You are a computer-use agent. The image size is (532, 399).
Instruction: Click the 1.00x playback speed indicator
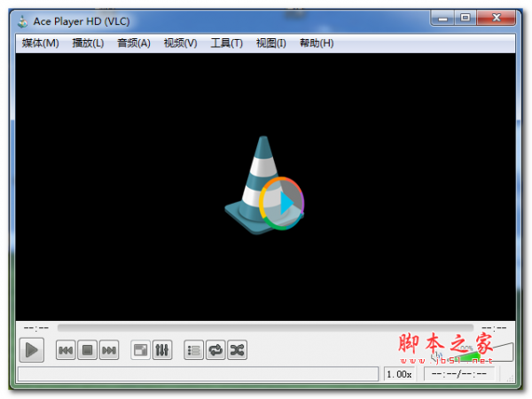click(399, 374)
